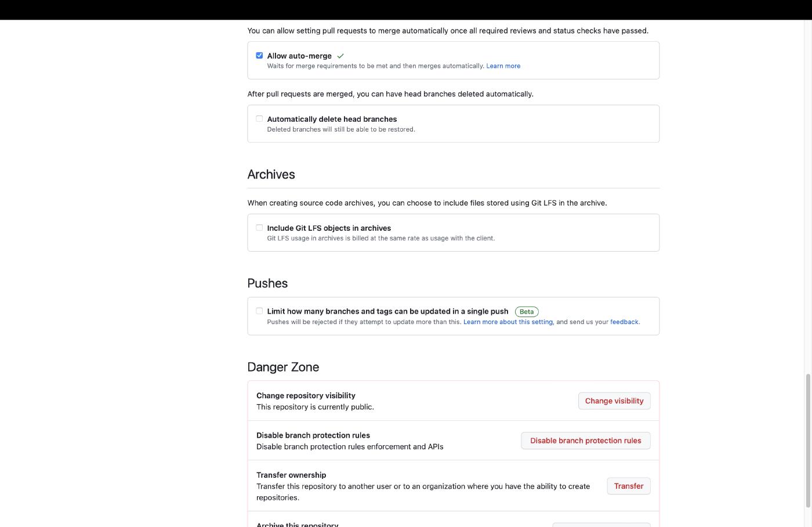
Task: Enable Automatically delete head branches checkbox
Action: click(x=259, y=119)
